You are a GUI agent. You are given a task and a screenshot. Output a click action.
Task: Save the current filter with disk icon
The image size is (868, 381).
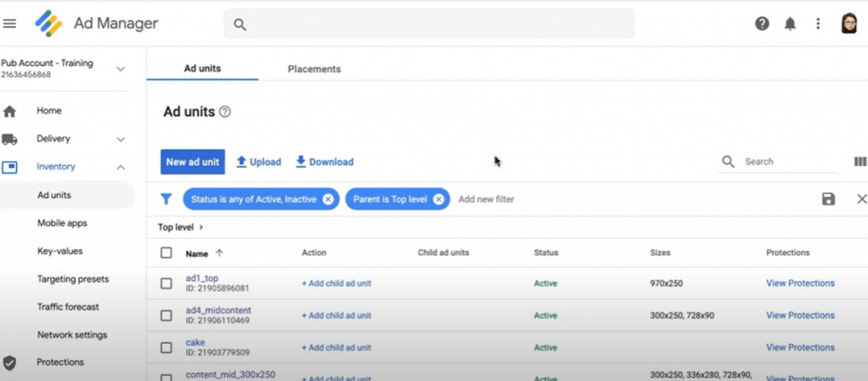pos(828,199)
